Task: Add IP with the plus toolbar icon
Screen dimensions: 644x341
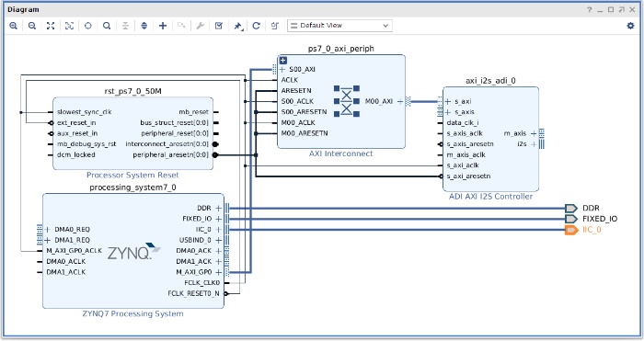Action: click(x=163, y=26)
